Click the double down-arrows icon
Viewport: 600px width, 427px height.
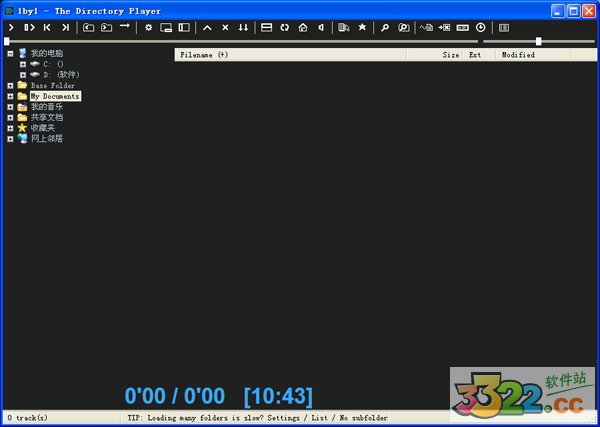coord(243,28)
